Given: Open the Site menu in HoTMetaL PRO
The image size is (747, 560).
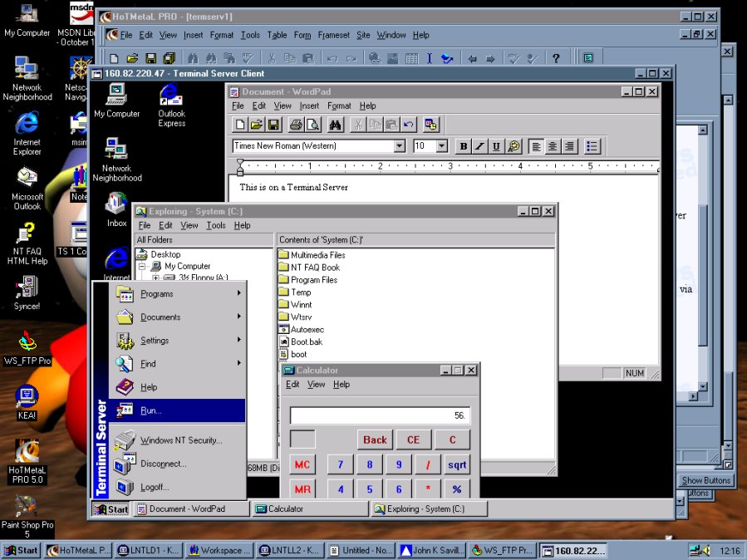Looking at the screenshot, I should pyautogui.click(x=363, y=35).
